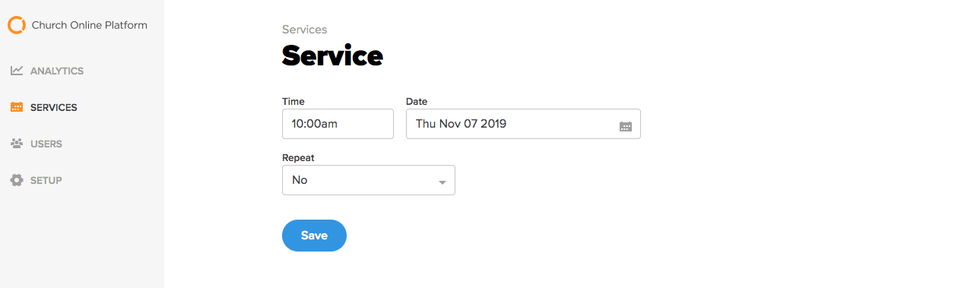Click the Date field showing Thu Nov 07 2019
This screenshot has width=980, height=288.
pyautogui.click(x=523, y=124)
